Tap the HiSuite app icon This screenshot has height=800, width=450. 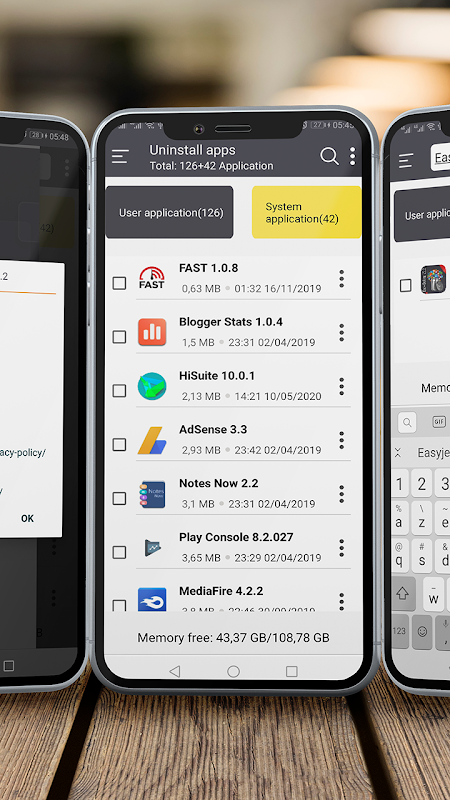click(x=152, y=386)
